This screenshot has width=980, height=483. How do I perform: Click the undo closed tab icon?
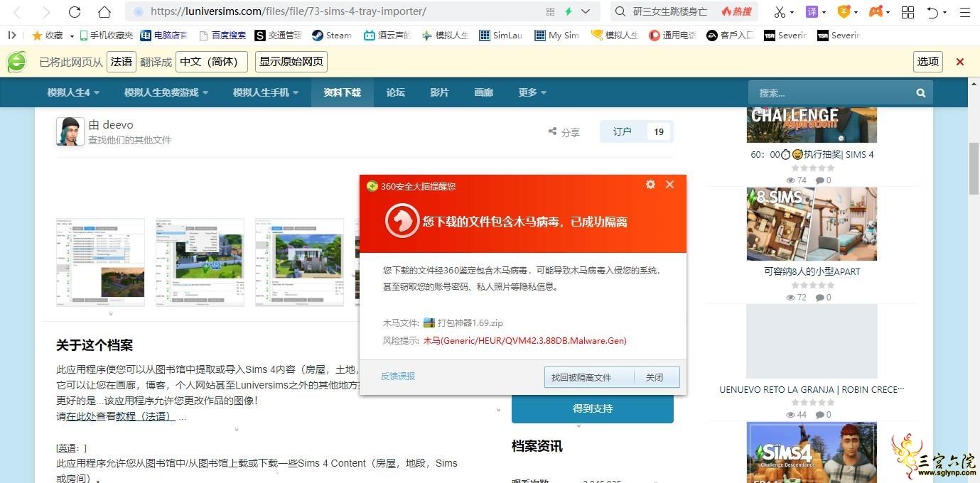(933, 12)
